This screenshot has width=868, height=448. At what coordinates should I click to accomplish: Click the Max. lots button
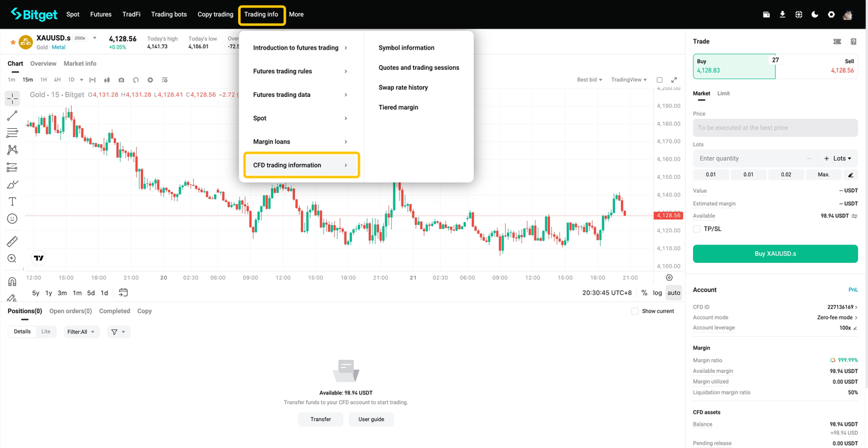pyautogui.click(x=824, y=175)
